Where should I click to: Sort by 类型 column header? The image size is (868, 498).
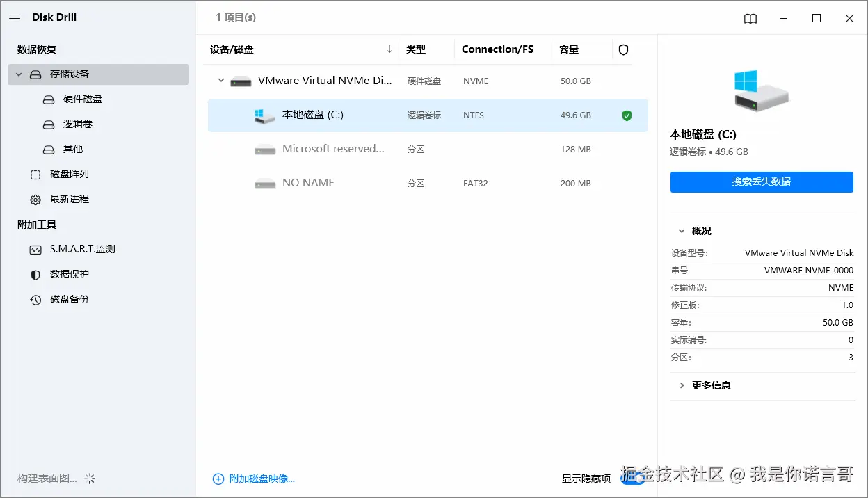click(416, 50)
